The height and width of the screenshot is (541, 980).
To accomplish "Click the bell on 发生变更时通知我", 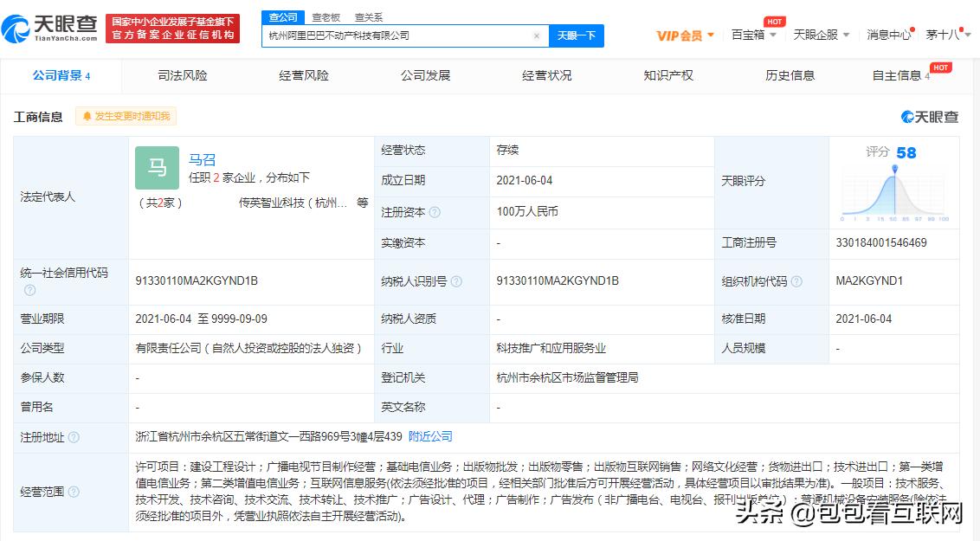I will coord(89,115).
